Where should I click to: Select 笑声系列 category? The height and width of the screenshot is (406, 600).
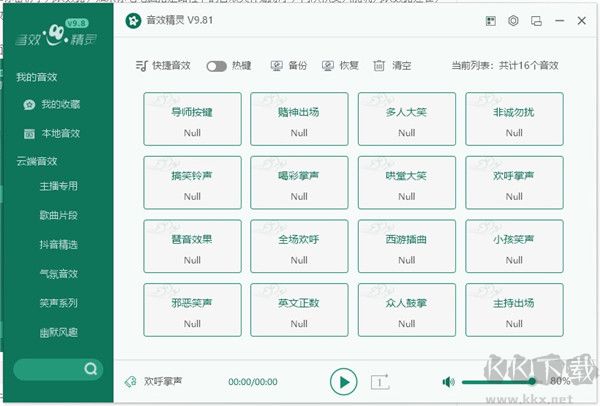click(59, 303)
